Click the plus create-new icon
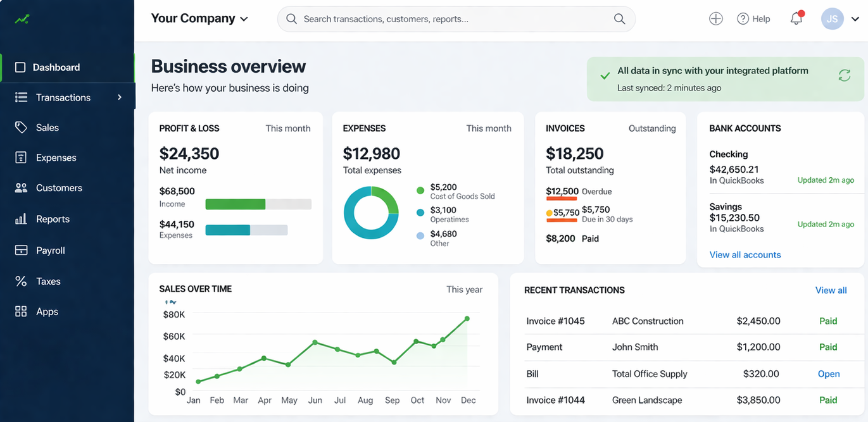The image size is (868, 422). pyautogui.click(x=715, y=19)
